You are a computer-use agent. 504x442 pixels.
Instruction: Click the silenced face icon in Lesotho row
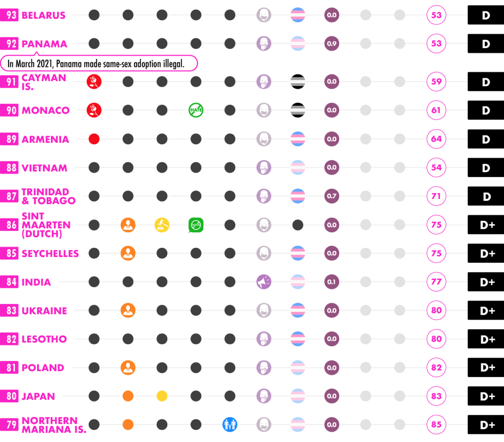[264, 339]
